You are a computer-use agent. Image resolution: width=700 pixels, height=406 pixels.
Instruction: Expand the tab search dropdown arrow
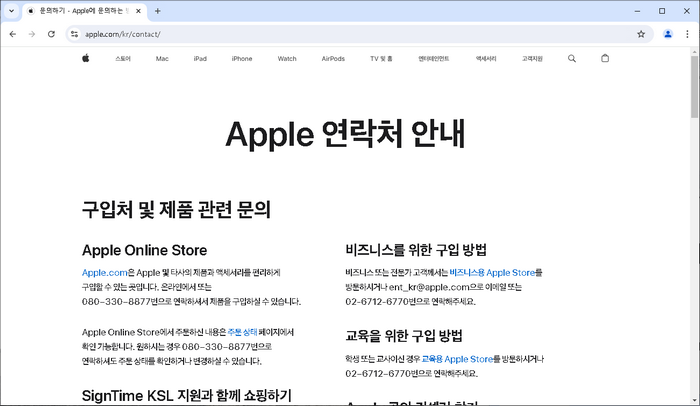pos(12,11)
